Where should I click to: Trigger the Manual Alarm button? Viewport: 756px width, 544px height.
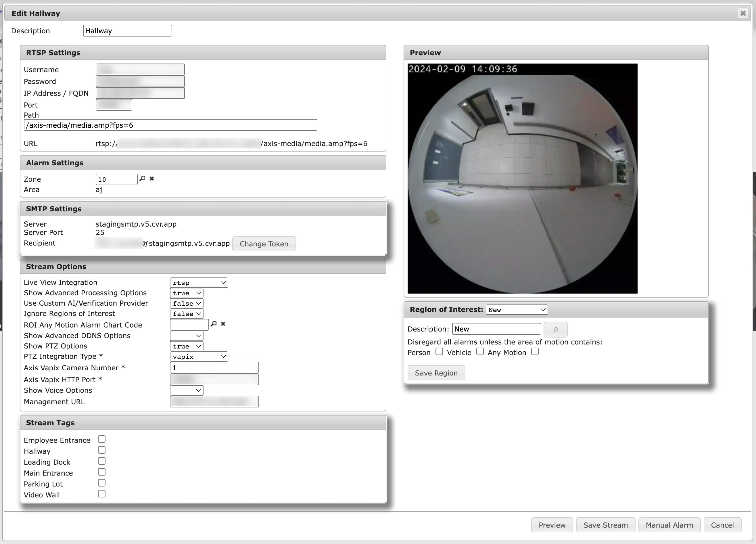[669, 525]
